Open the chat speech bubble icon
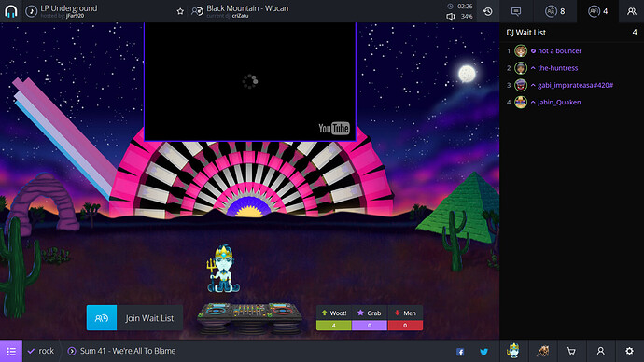Screen dimensions: 644x362 click(x=516, y=11)
